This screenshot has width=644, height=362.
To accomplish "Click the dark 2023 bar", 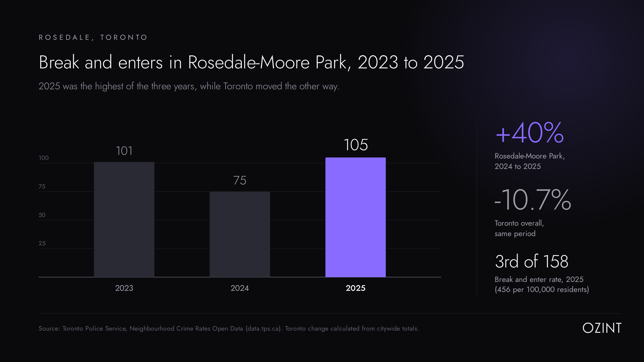I will [124, 219].
